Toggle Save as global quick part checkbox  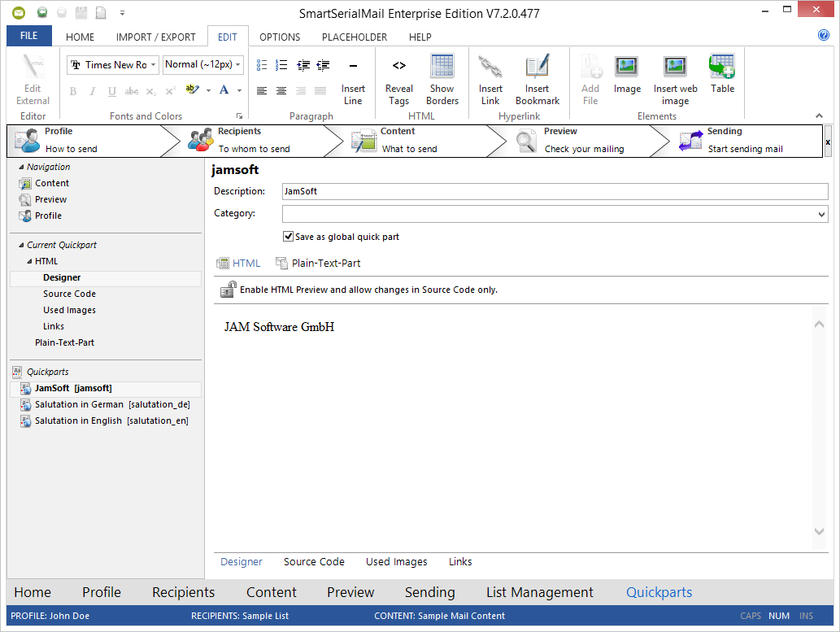(288, 237)
